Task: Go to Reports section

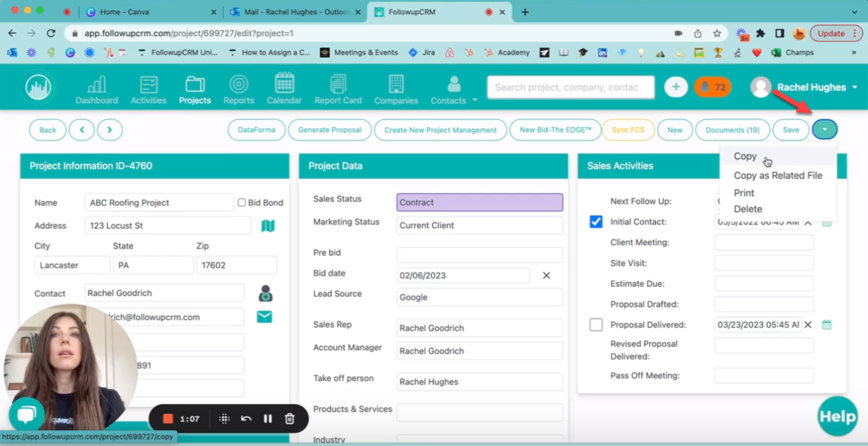Action: coord(238,90)
